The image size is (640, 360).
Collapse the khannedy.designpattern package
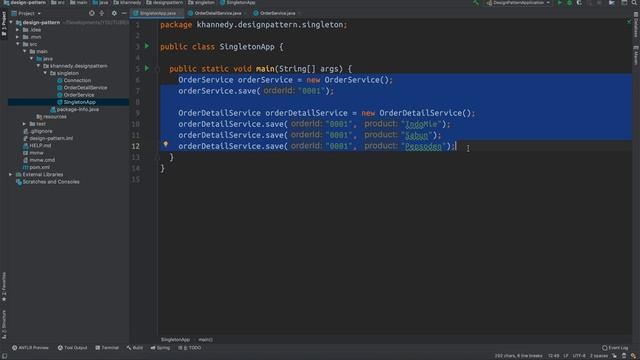pos(38,66)
